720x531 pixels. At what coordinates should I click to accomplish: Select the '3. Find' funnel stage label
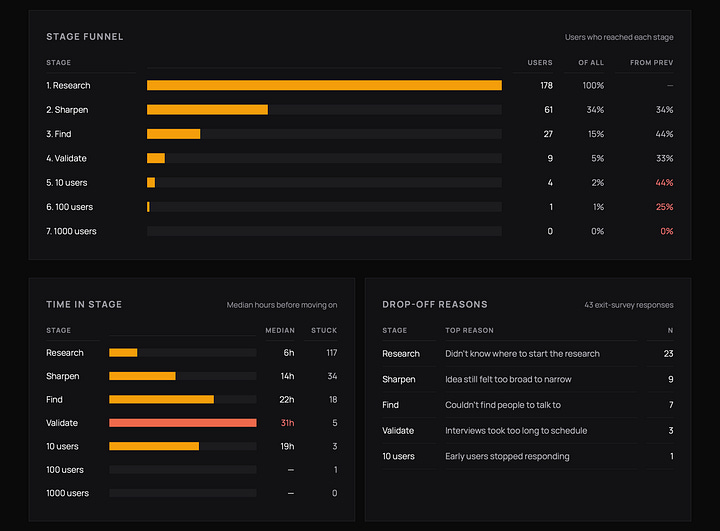click(x=58, y=134)
